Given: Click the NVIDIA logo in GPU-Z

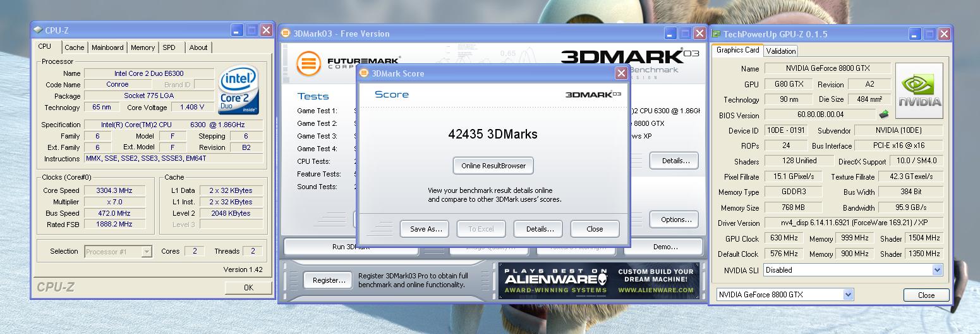Looking at the screenshot, I should click(919, 91).
